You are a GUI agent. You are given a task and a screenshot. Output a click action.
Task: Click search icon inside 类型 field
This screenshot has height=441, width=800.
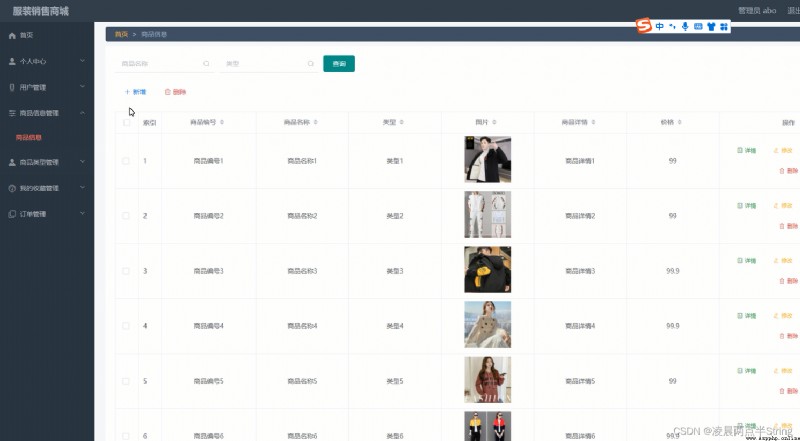click(311, 64)
